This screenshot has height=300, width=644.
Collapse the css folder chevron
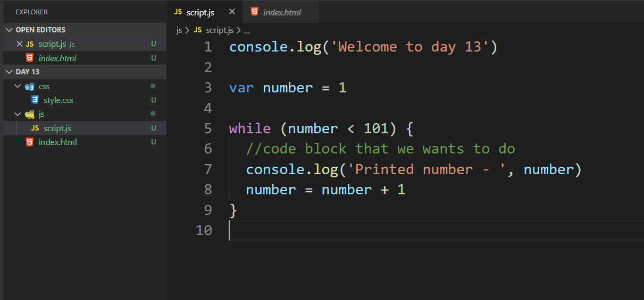point(19,86)
